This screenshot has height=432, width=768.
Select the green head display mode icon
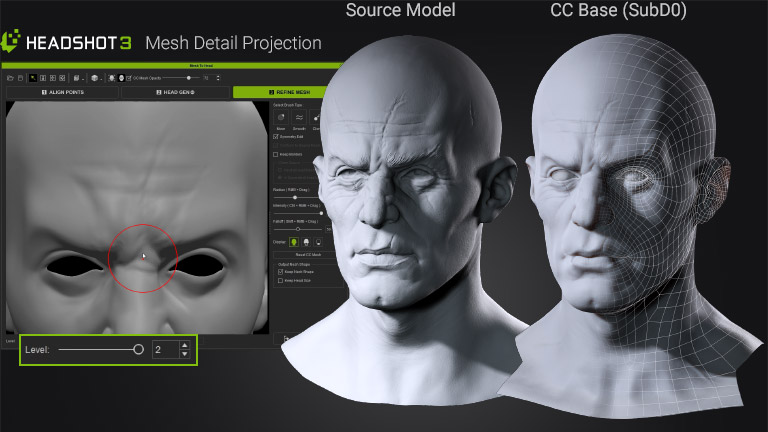pyautogui.click(x=294, y=242)
